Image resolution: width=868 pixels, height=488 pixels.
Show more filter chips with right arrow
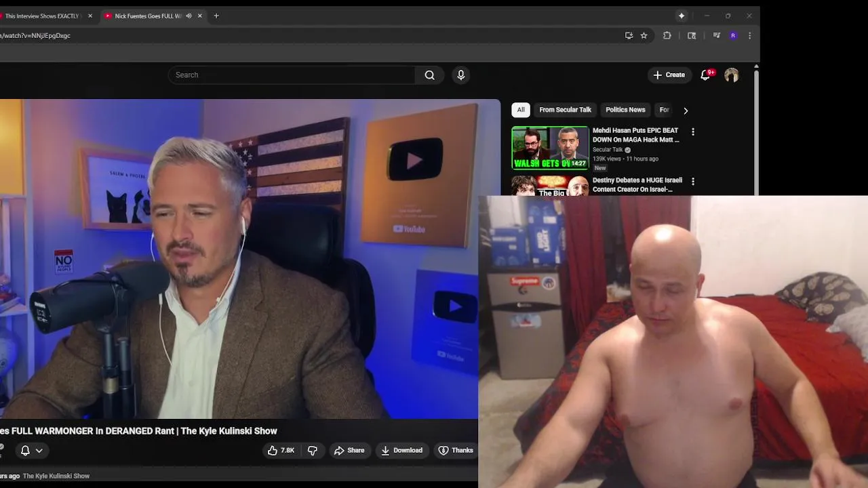click(686, 110)
